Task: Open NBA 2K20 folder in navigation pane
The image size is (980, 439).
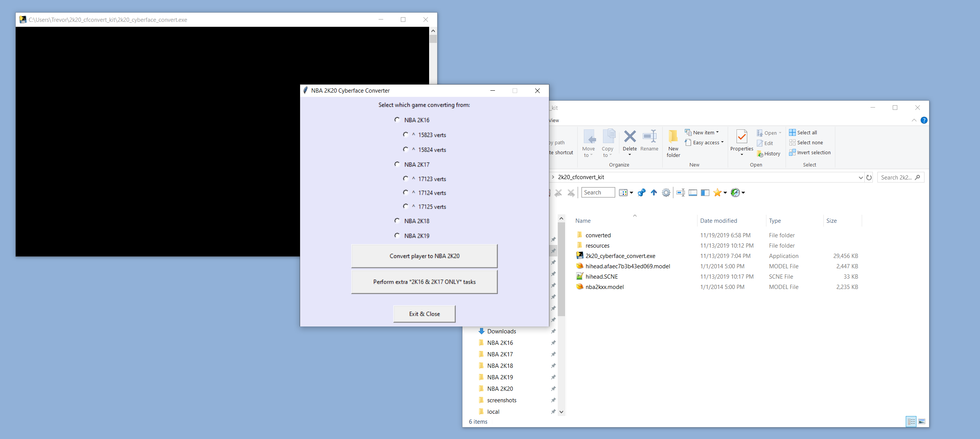Action: [500, 388]
